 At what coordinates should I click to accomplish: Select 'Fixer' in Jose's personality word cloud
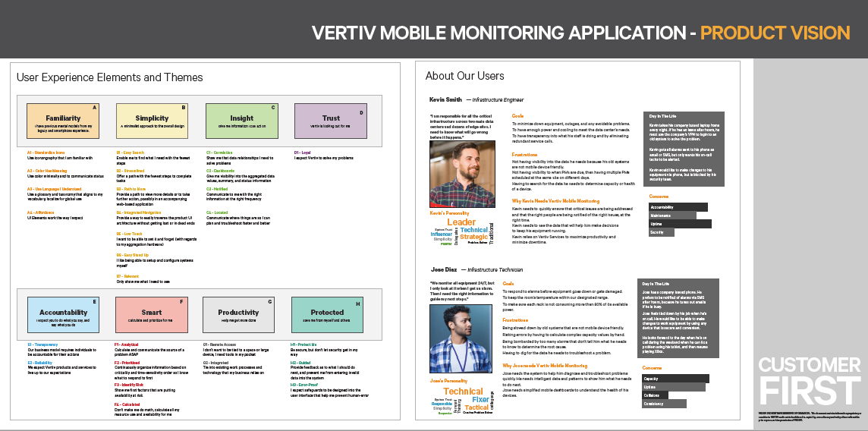click(x=480, y=399)
